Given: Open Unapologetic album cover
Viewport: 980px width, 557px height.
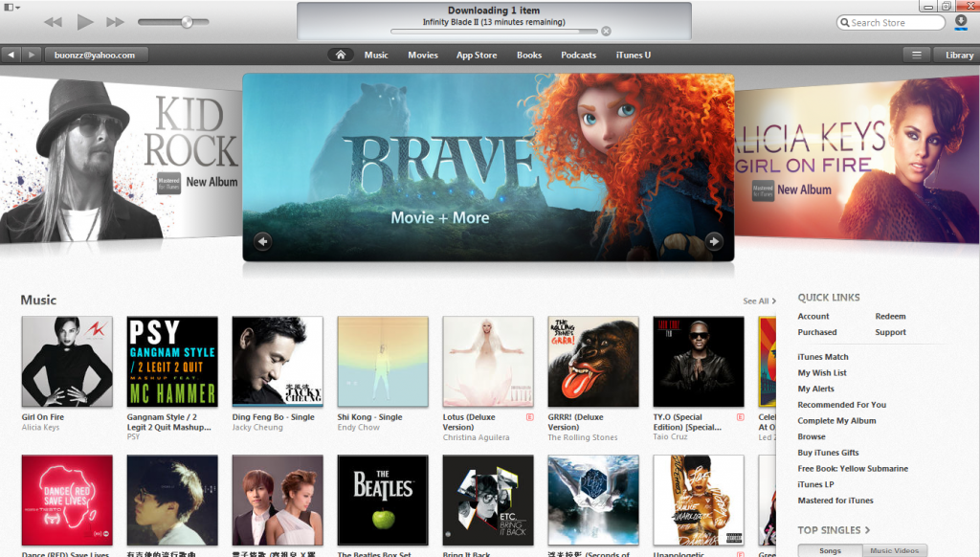Looking at the screenshot, I should (x=699, y=501).
